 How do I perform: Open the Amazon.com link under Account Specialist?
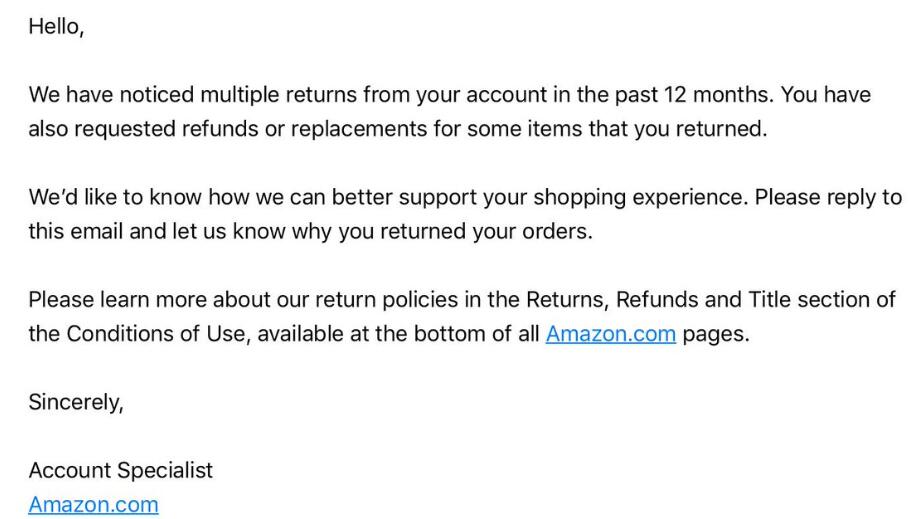click(x=93, y=504)
